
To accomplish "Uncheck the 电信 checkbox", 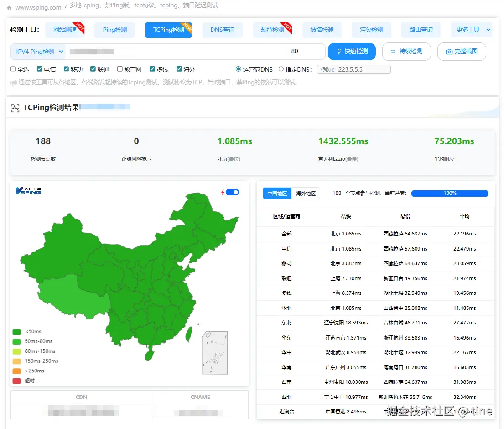I will 40,69.
